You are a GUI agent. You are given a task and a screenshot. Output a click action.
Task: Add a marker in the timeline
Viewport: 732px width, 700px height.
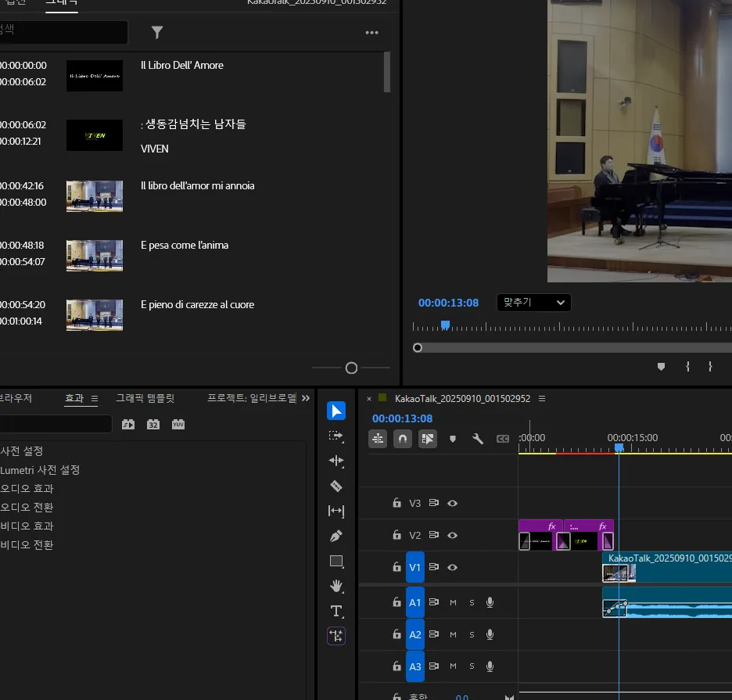tap(452, 439)
